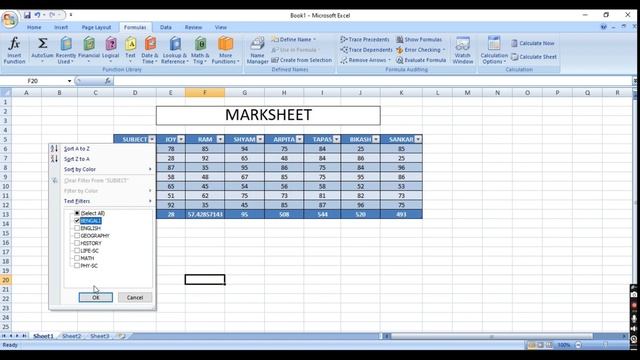Click Define Name in Defined Names group
Screen dimensions: 640x360
[294, 39]
